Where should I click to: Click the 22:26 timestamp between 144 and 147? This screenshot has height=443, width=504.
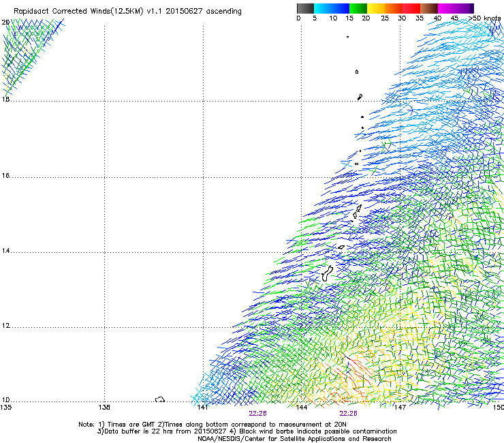coord(349,414)
